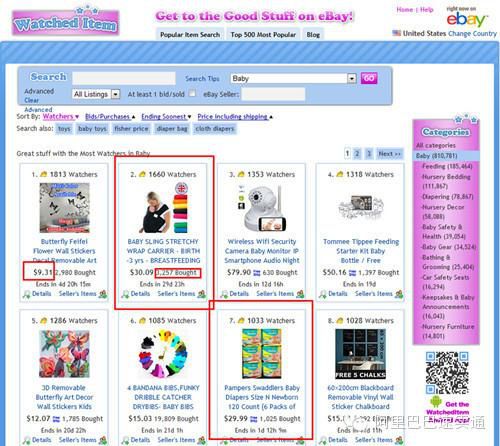The image size is (500, 446).
Task: Select Nursery Furniture category
Action: [448, 331]
